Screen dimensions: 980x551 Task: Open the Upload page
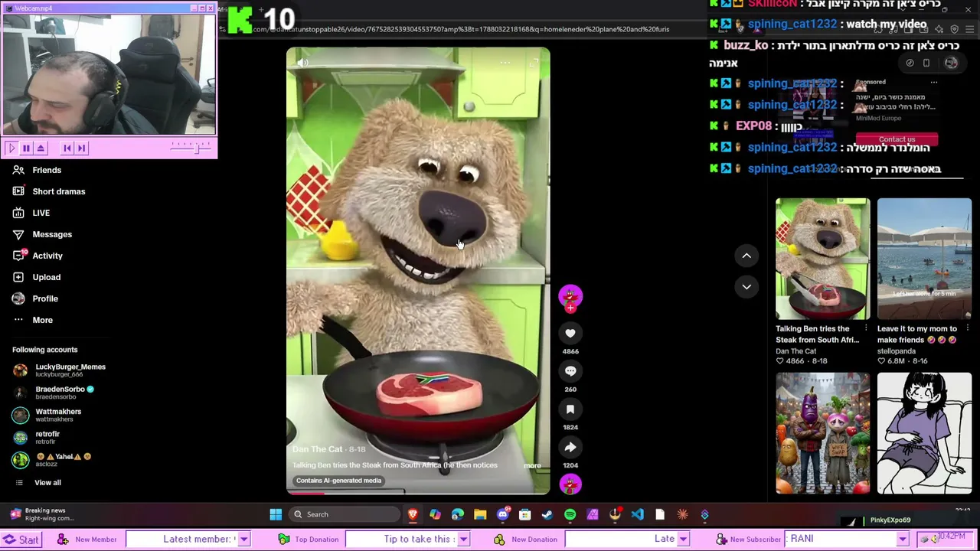point(47,277)
